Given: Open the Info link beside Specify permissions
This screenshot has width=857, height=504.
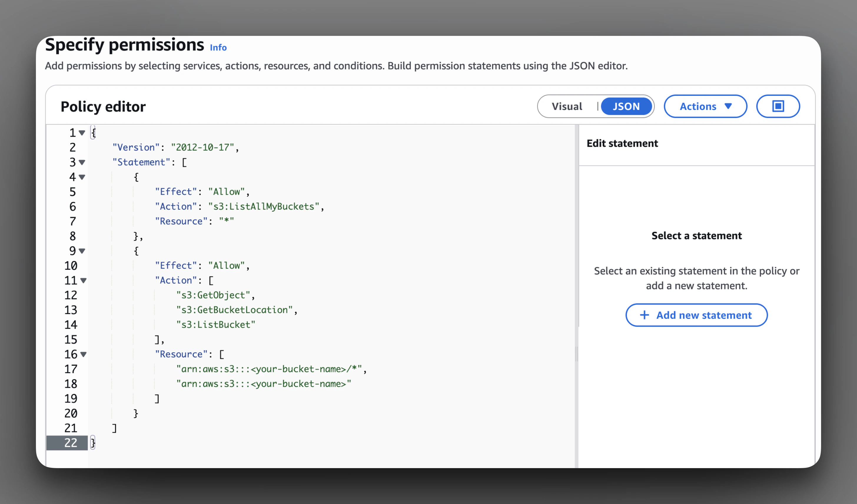Looking at the screenshot, I should [218, 47].
